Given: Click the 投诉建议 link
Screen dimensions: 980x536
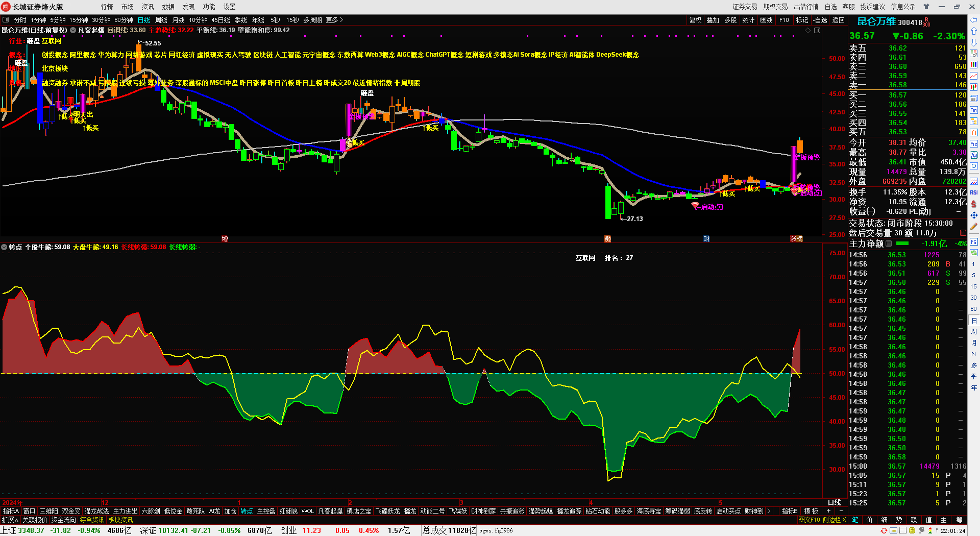Looking at the screenshot, I should click(872, 7).
